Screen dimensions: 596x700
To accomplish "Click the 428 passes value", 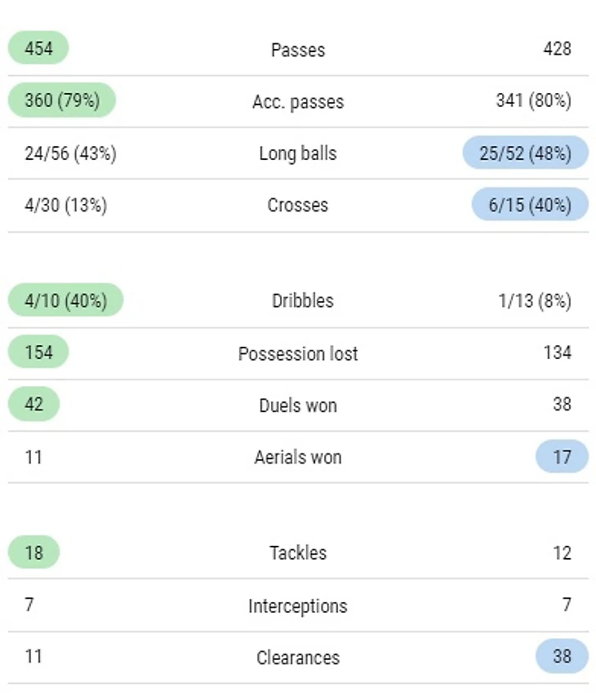I will pos(557,49).
